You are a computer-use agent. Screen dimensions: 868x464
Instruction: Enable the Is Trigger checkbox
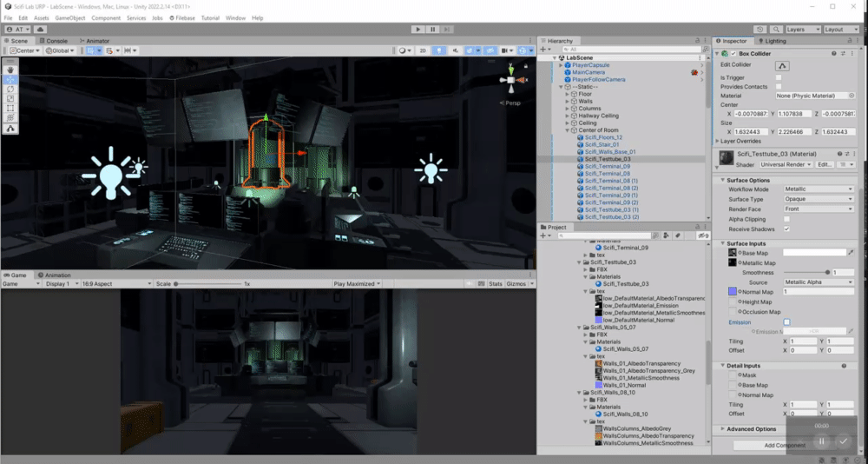click(x=779, y=77)
